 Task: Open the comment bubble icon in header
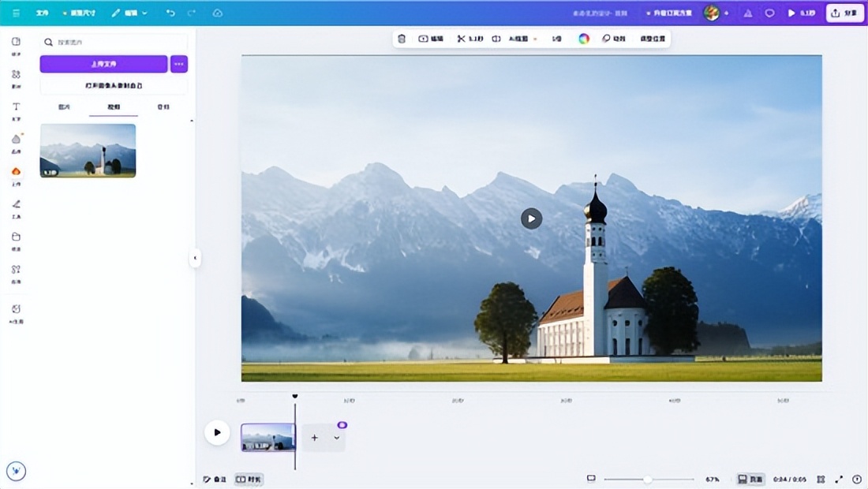click(769, 13)
